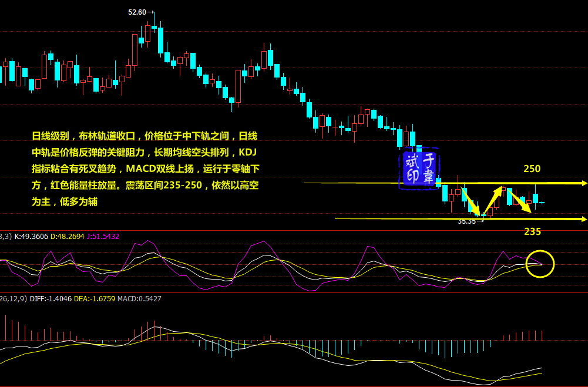The width and height of the screenshot is (588, 387).
Task: Click the DIFF:-1.4046 value
Action: pos(51,299)
